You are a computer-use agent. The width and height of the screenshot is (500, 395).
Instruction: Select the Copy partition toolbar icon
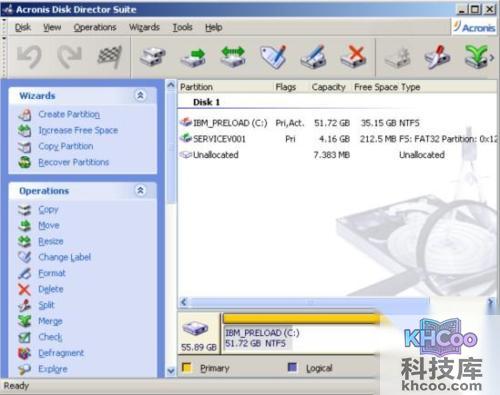(x=153, y=57)
